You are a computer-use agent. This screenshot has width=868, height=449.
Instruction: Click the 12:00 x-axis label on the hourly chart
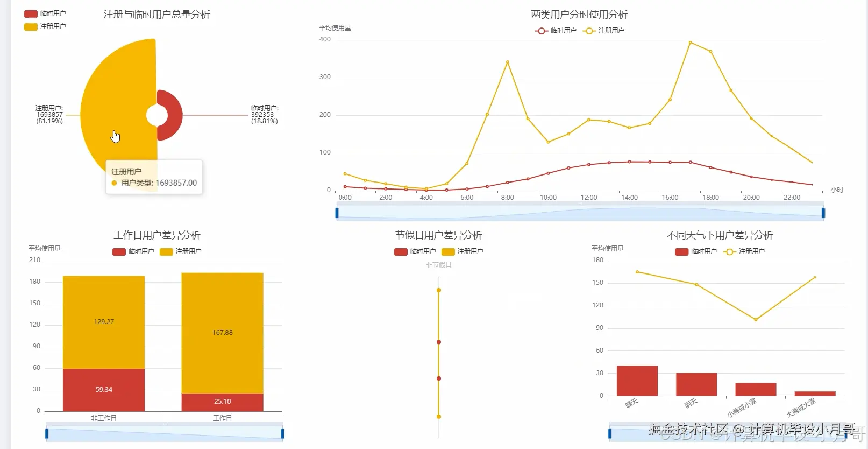[589, 198]
